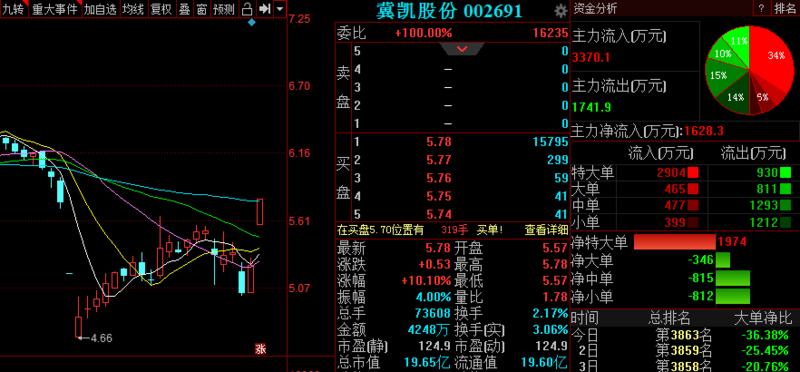Click the 排名 tab
Viewport: 800px width, 372px height.
pyautogui.click(x=785, y=8)
